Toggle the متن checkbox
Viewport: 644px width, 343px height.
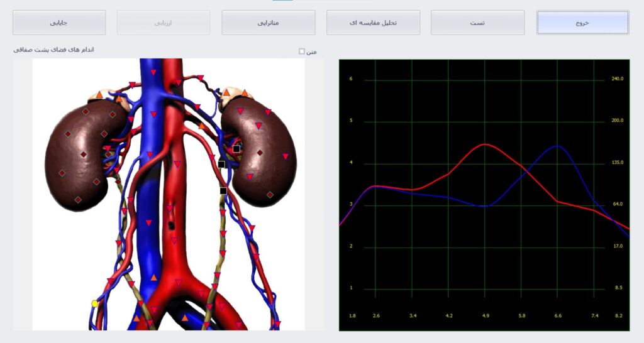(x=302, y=52)
